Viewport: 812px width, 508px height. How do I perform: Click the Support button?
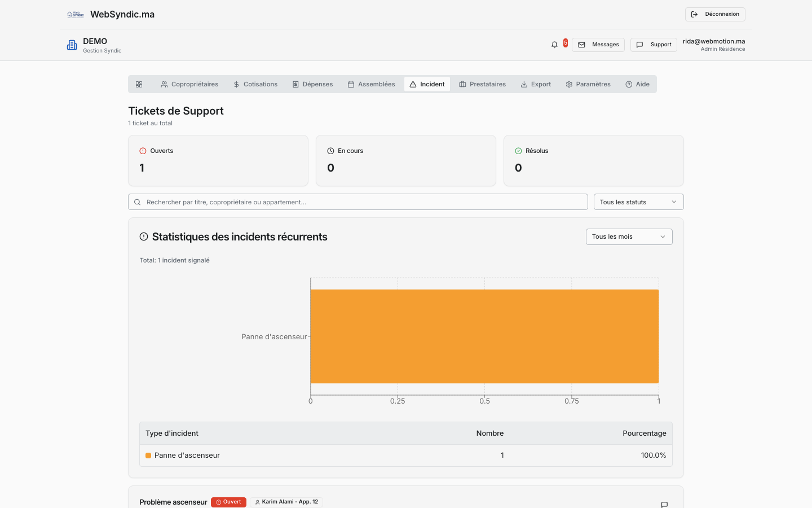coord(654,45)
